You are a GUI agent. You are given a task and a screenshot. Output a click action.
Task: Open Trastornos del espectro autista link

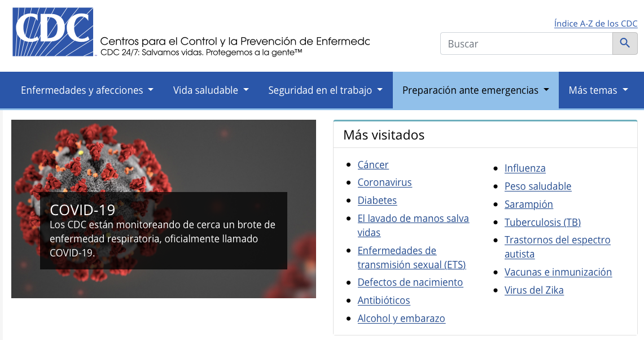click(x=557, y=247)
